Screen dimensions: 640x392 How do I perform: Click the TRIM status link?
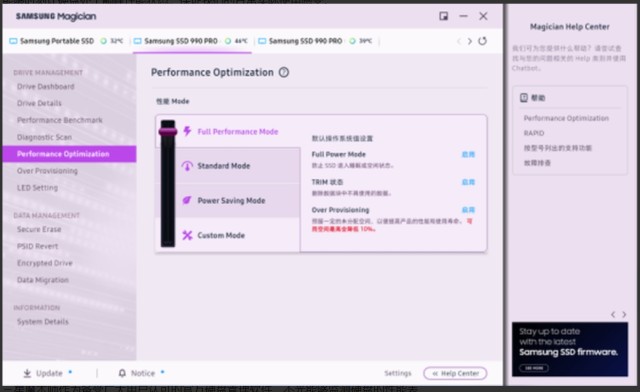468,182
